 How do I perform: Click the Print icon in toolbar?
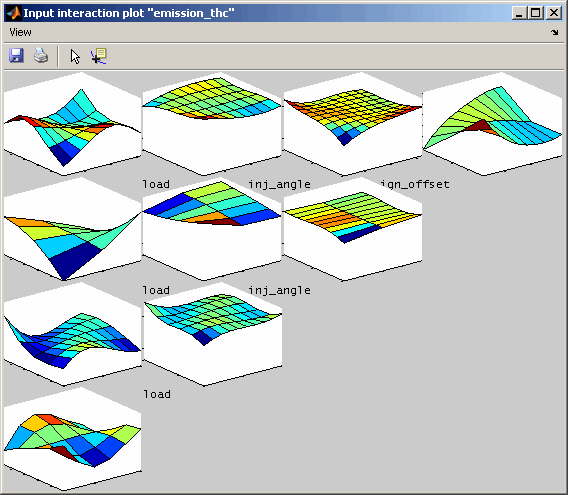tap(41, 56)
